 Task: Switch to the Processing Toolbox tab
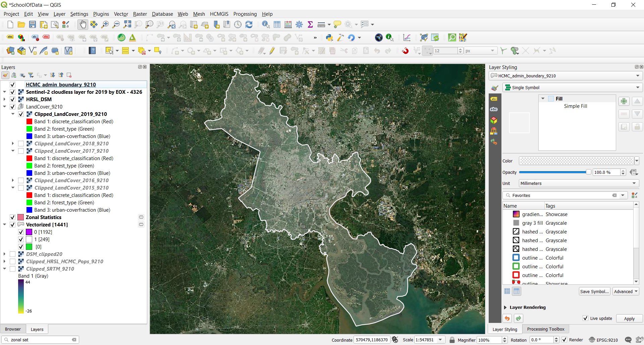click(546, 329)
